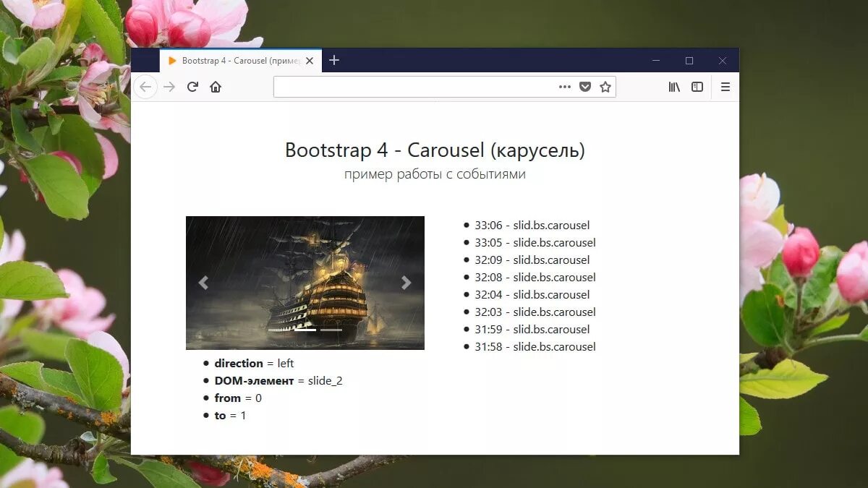The width and height of the screenshot is (868, 488).
Task: Open a new tab with plus button
Action: [334, 61]
